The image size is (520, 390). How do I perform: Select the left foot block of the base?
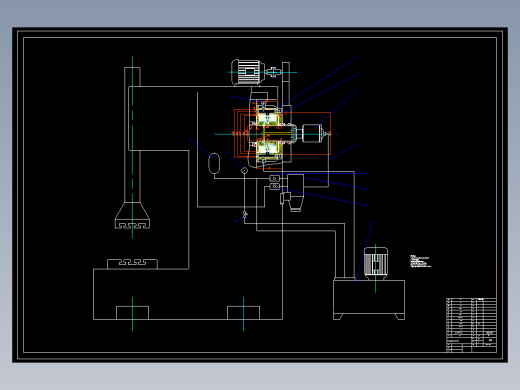[x=132, y=313]
